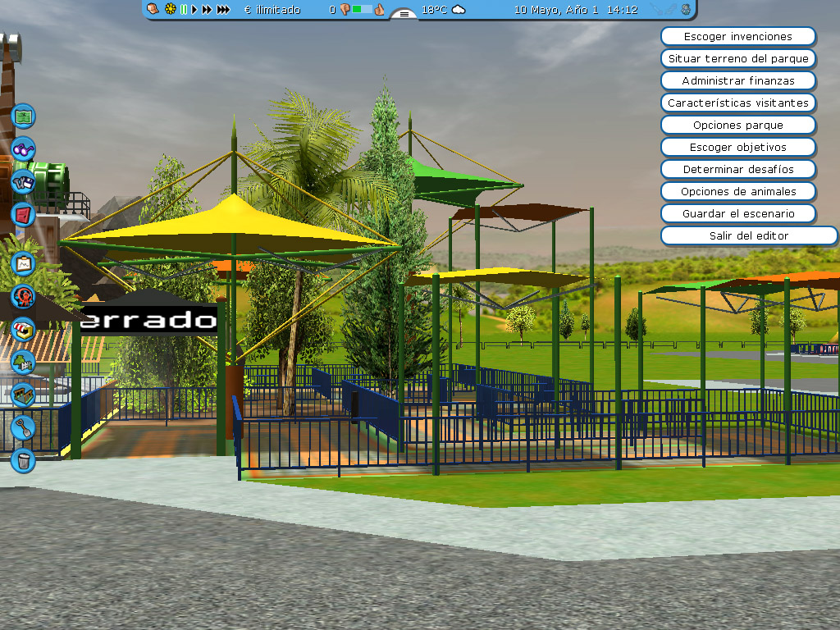Open the park map icon
This screenshot has width=840, height=630.
tap(24, 116)
